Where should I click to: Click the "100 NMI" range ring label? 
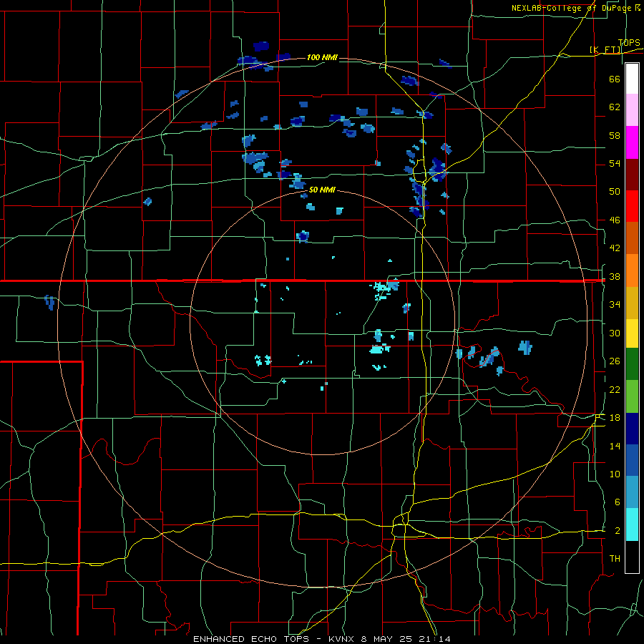pyautogui.click(x=322, y=57)
